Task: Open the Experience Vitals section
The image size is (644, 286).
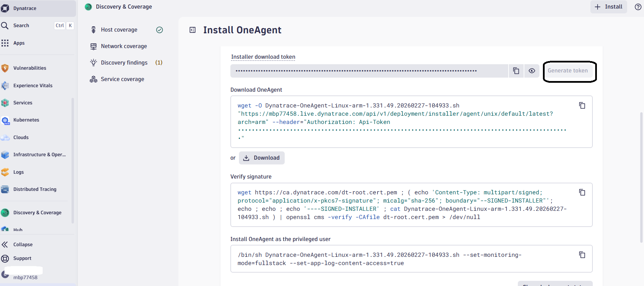Action: (33, 85)
